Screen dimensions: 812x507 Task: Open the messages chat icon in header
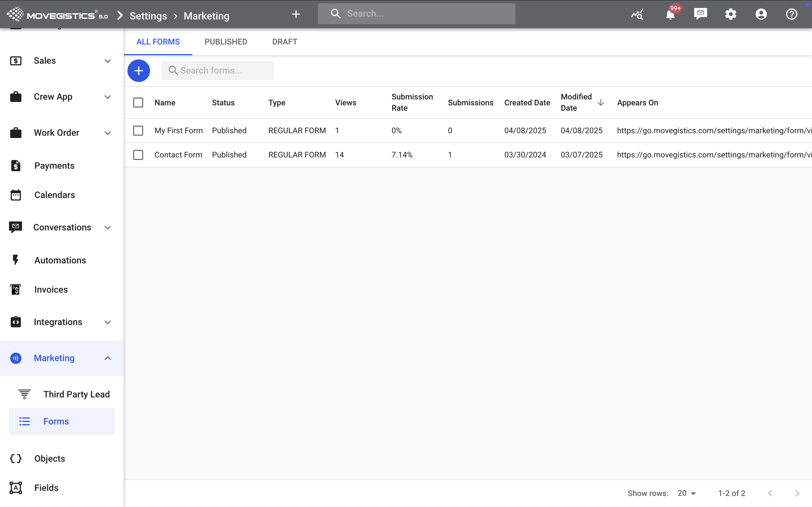point(700,14)
